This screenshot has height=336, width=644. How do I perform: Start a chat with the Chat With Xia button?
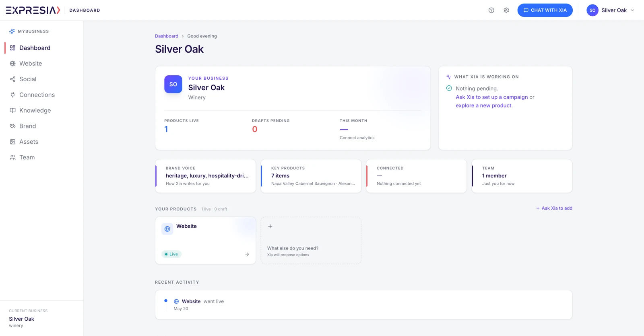pyautogui.click(x=545, y=10)
